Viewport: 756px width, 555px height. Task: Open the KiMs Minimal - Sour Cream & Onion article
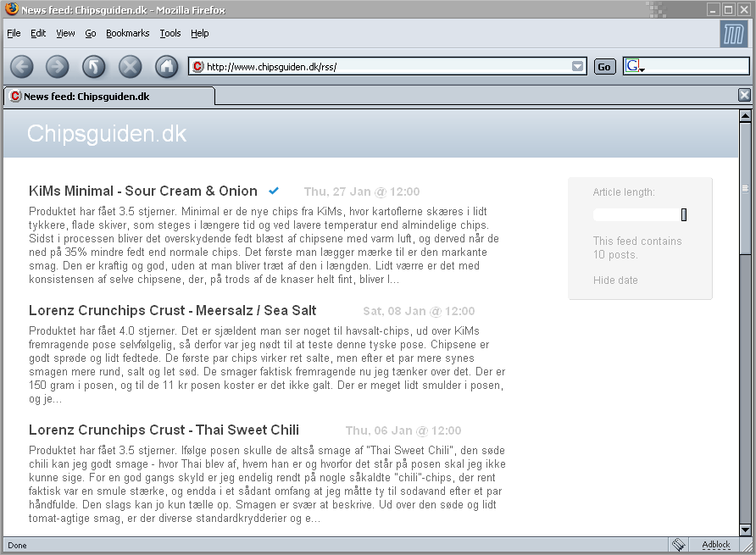pos(143,191)
